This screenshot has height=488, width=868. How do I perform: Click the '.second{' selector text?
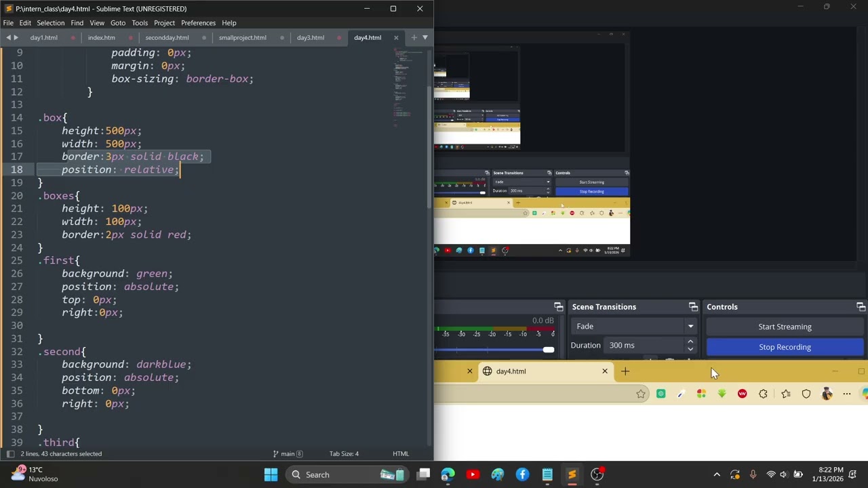coord(62,351)
